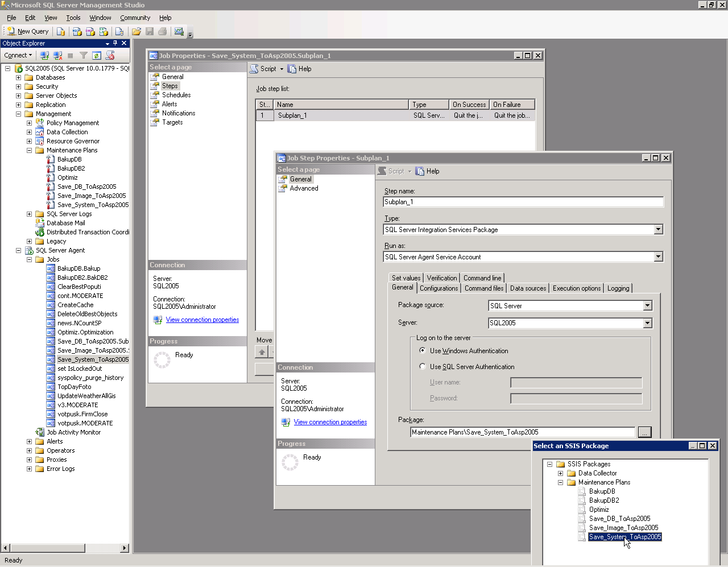Image resolution: width=728 pixels, height=567 pixels.
Task: Click the Connect Object Explorer icon
Action: 44,55
